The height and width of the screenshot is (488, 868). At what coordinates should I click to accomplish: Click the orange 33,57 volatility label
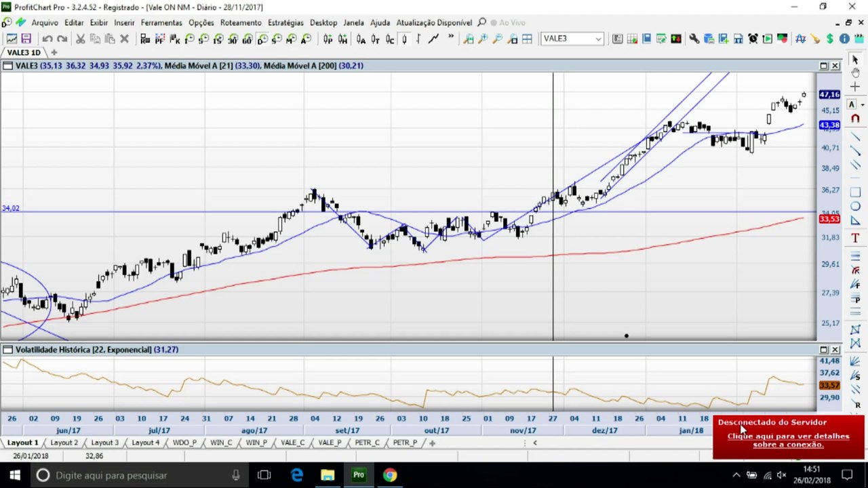(x=829, y=386)
